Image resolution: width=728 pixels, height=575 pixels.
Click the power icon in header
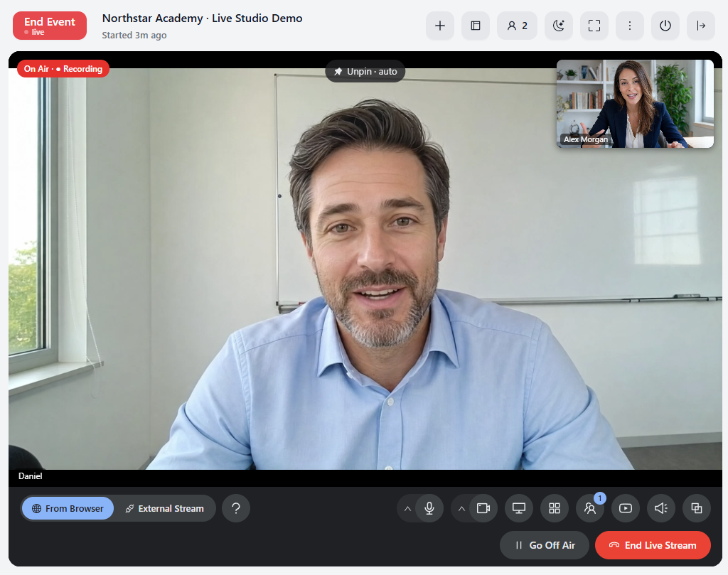(665, 26)
